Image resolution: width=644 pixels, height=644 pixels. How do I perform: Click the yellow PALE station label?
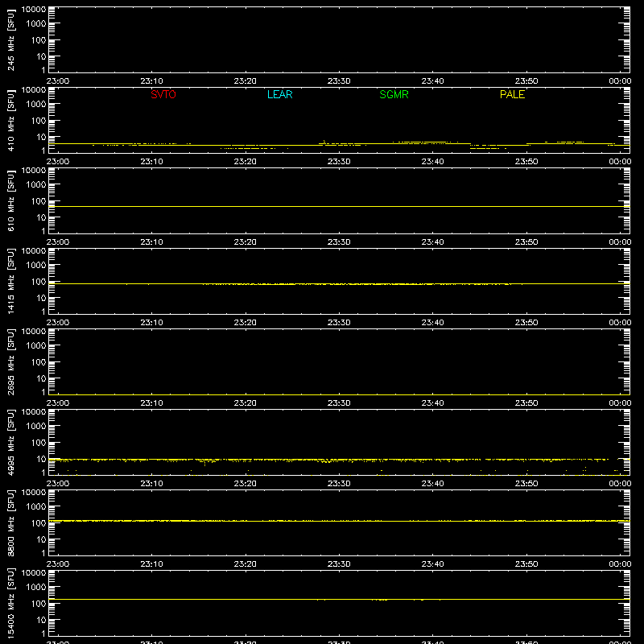pyautogui.click(x=512, y=94)
